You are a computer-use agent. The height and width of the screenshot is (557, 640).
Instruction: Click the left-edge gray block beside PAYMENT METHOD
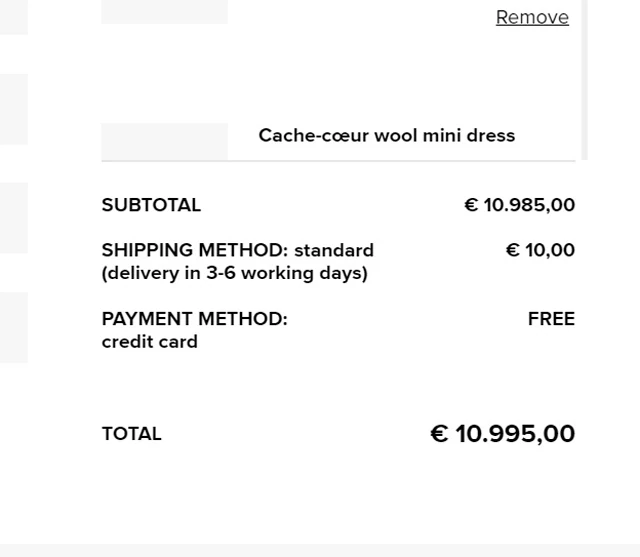coord(13,327)
